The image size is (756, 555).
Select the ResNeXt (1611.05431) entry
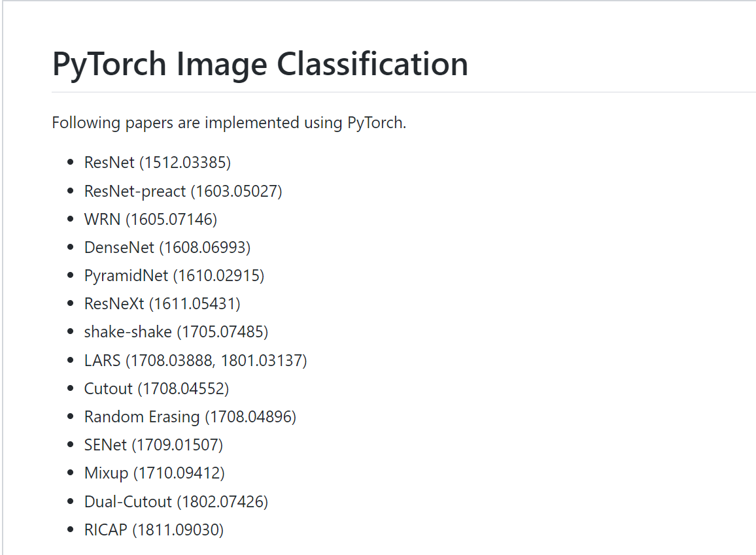162,303
